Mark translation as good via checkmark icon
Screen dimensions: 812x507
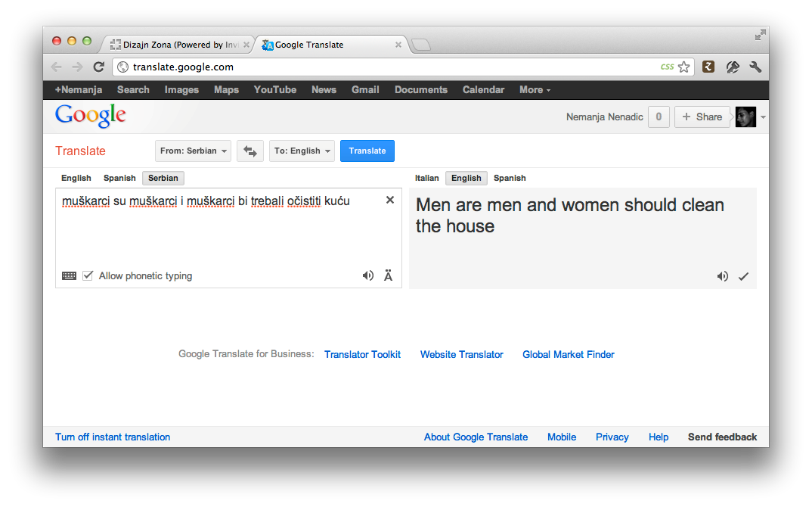coord(743,276)
